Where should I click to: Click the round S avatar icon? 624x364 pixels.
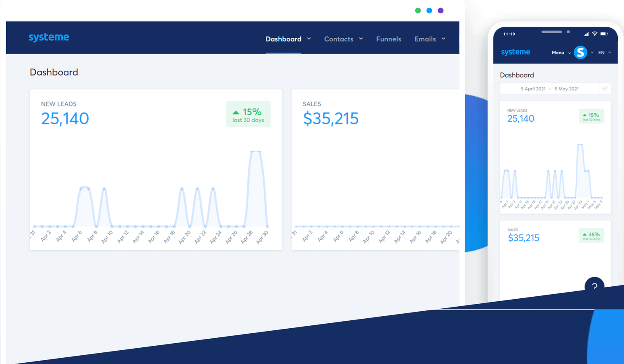(580, 52)
